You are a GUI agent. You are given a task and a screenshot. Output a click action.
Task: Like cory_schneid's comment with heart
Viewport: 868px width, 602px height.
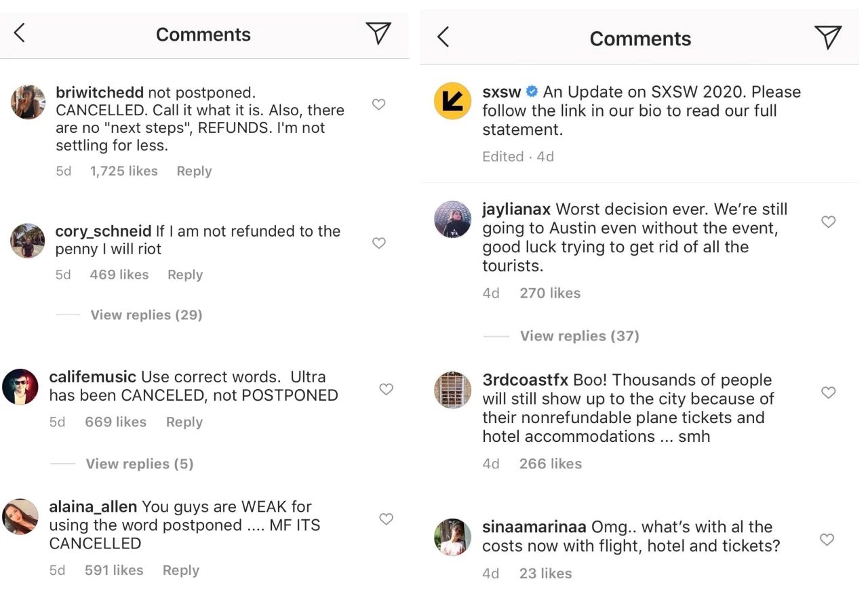(x=379, y=243)
